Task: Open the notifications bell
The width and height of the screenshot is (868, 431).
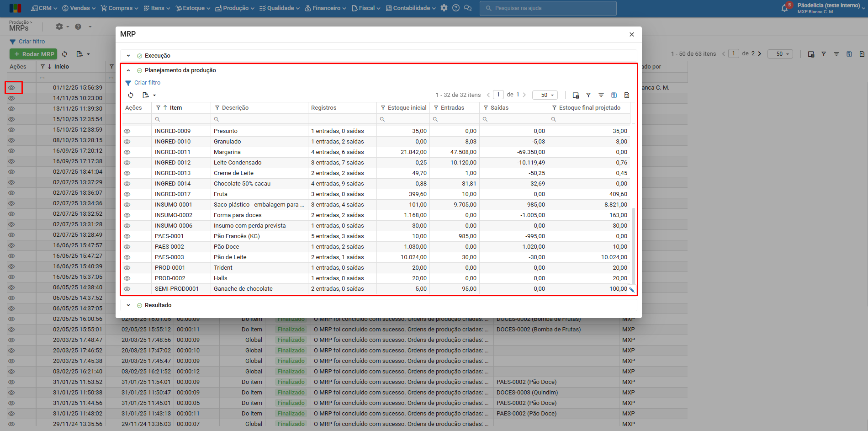Action: tap(785, 8)
